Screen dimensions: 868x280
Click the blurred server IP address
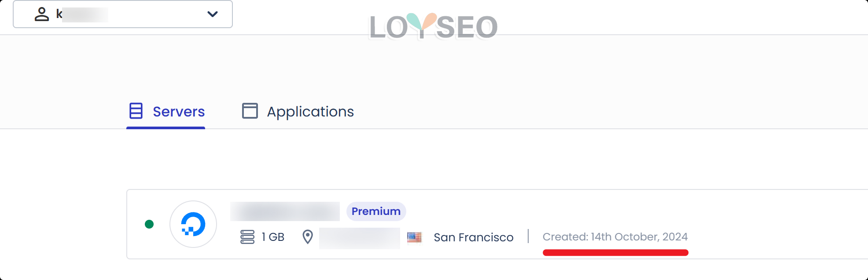(359, 238)
